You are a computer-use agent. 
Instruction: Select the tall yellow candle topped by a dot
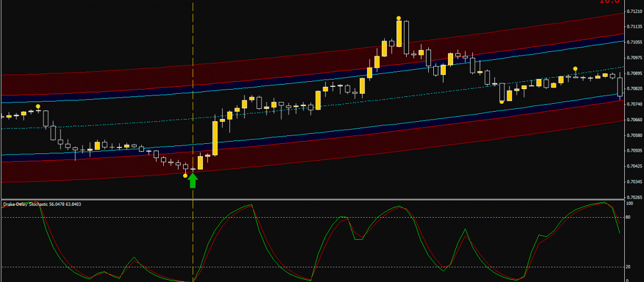click(x=399, y=34)
